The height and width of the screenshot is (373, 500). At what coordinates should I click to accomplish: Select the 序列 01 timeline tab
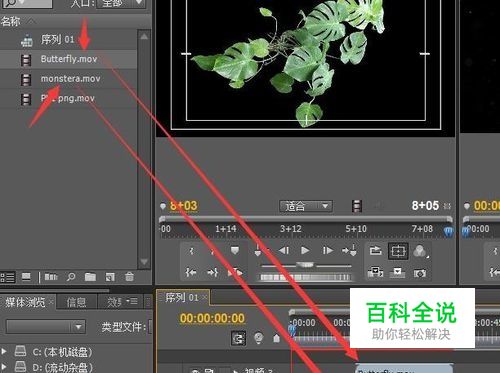(182, 297)
